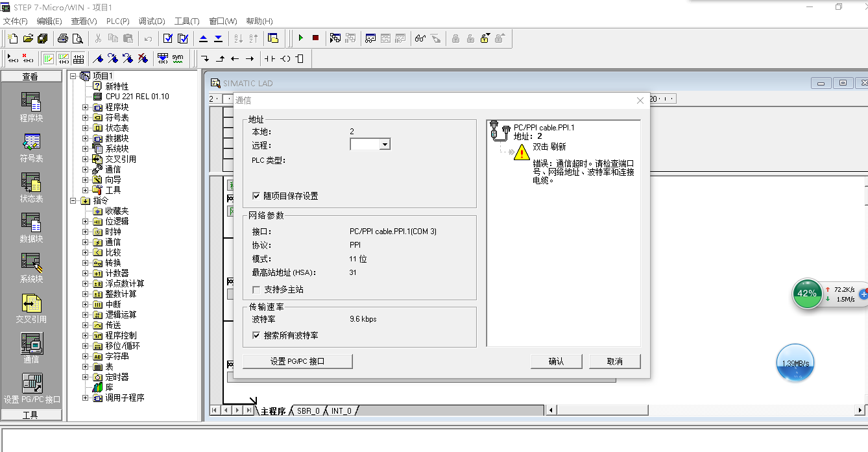Image resolution: width=868 pixels, height=452 pixels.
Task: Click the 查看 header of navigation bar
Action: (x=31, y=77)
